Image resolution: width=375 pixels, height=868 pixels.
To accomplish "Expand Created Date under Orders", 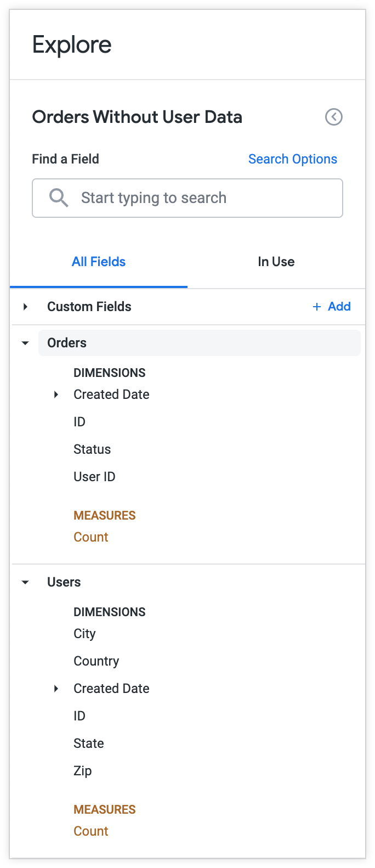I will pos(55,394).
